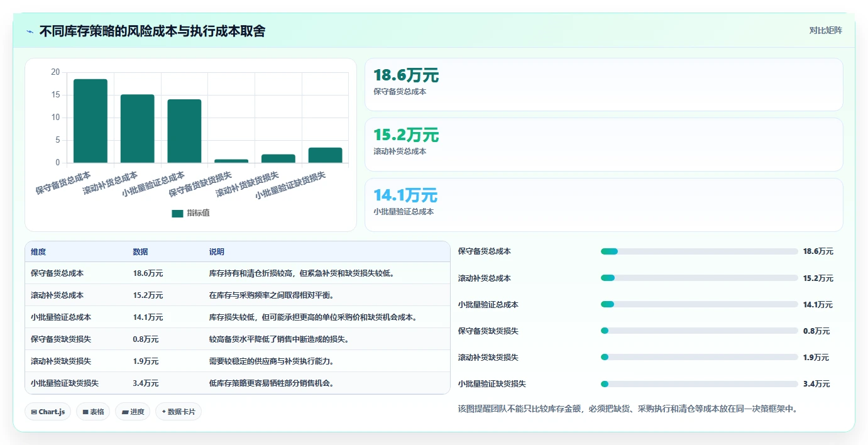Viewport: 868px width, 445px height.
Task: Click the footer note starting 该图提醒团队
Action: pos(628,409)
